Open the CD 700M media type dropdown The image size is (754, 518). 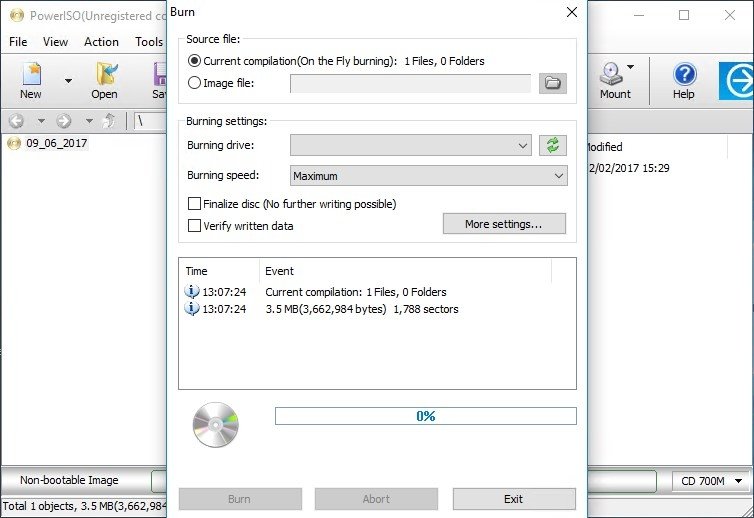coord(711,480)
